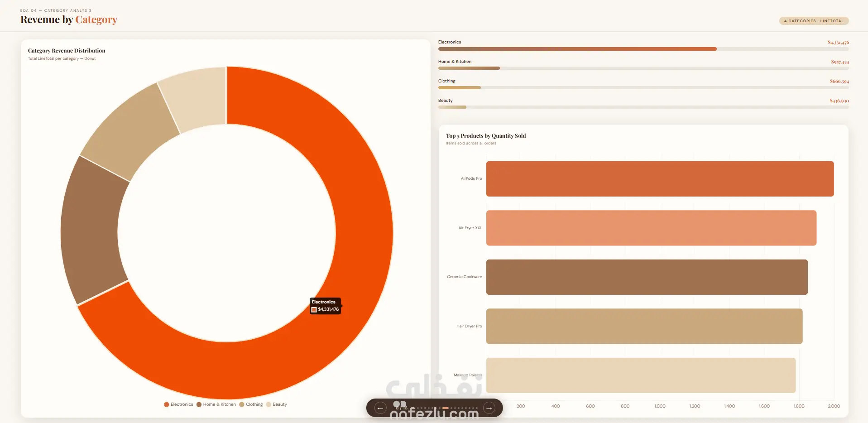Viewport: 868px width, 423px height.
Task: Click the AirPods Pro bar
Action: tap(660, 179)
